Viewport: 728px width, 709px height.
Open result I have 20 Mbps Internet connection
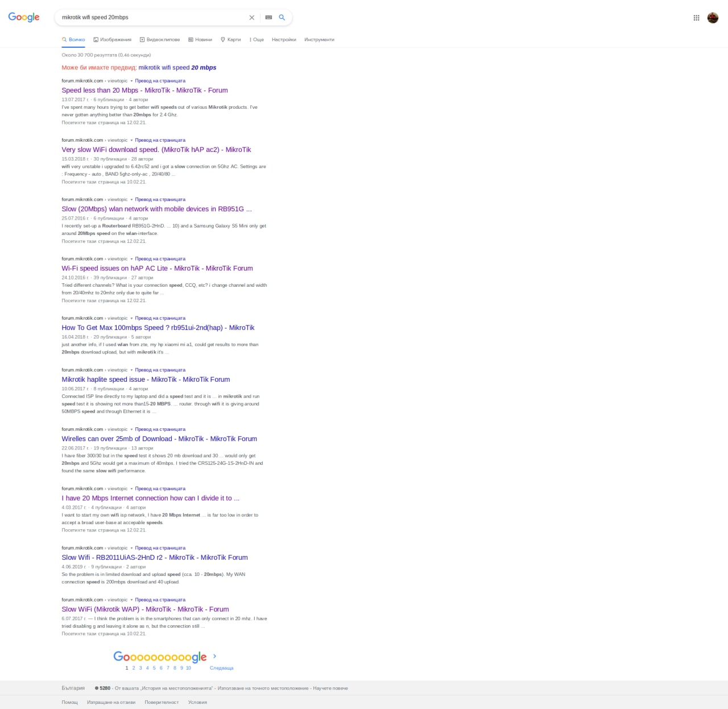151,498
